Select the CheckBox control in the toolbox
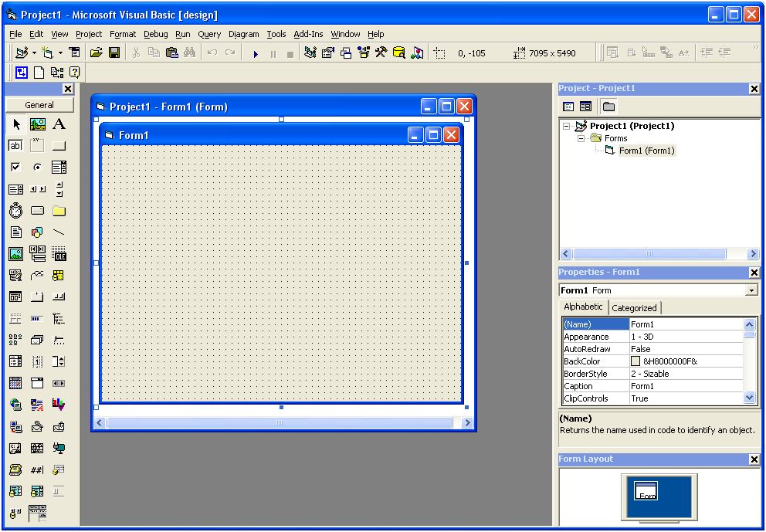The image size is (766, 532). 16,167
